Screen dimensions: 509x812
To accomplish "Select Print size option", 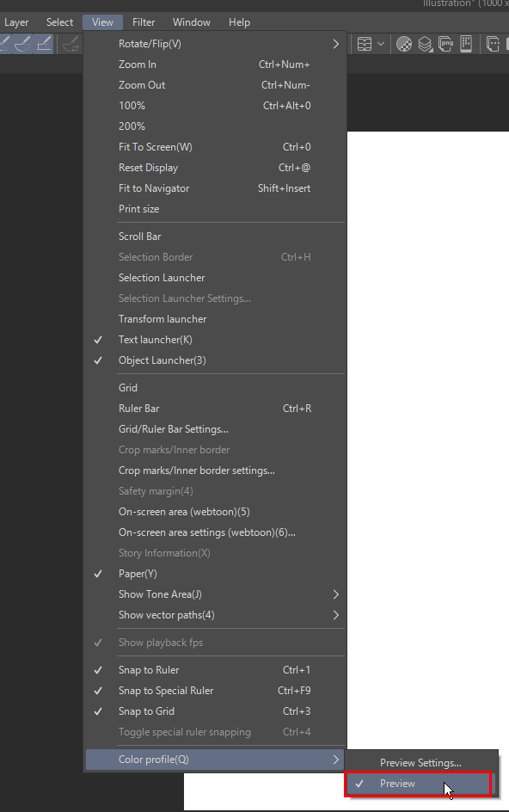I will coord(216,209).
